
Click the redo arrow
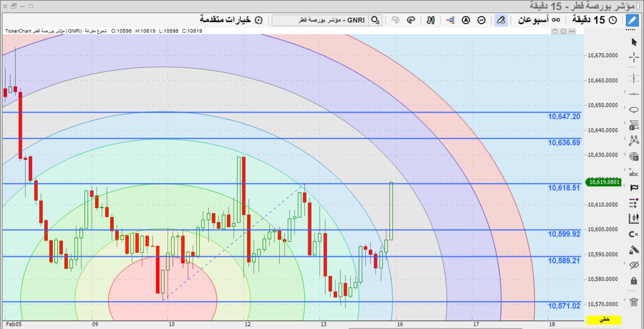tap(411, 20)
